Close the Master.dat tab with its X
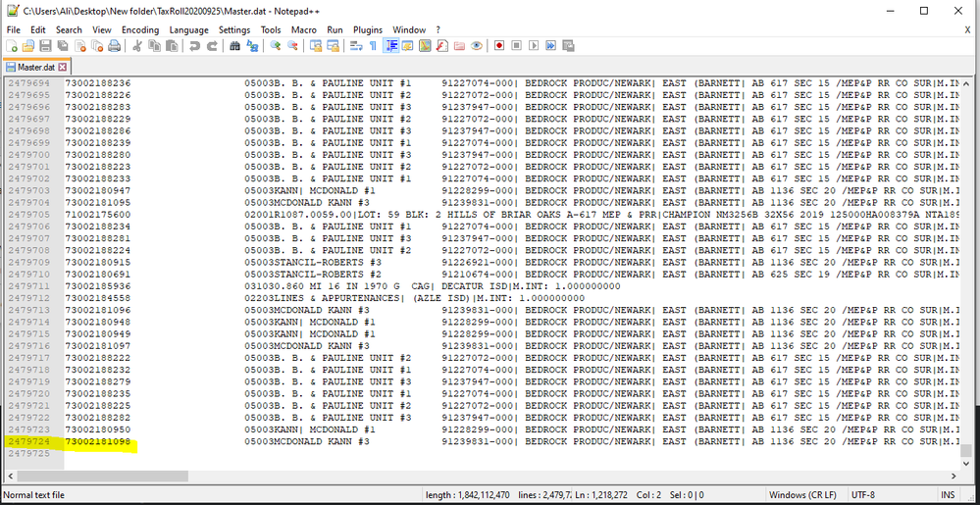Image resolution: width=980 pixels, height=505 pixels. pyautogui.click(x=62, y=67)
